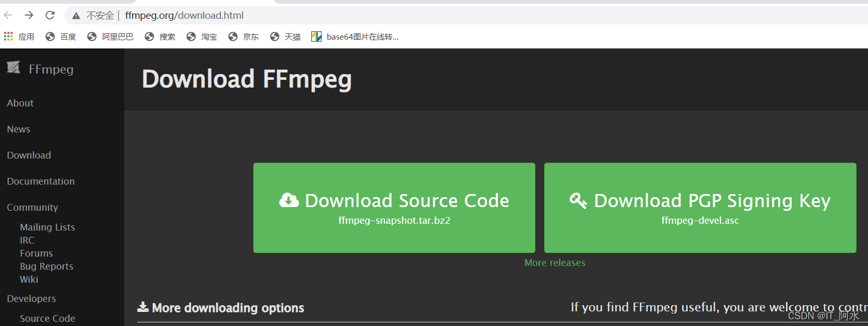Click the FFmpeg logo icon in sidebar
This screenshot has height=326, width=868.
13,67
